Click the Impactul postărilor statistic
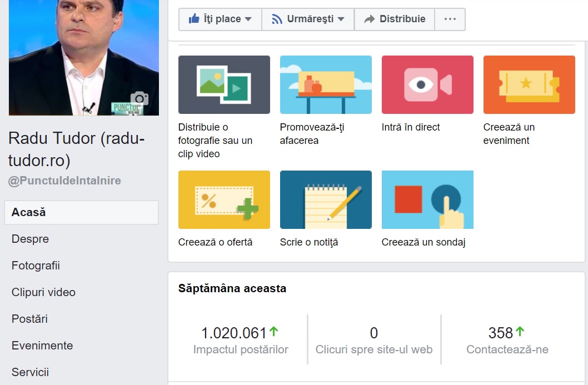Screen dimensions: 588x385 [x=240, y=340]
